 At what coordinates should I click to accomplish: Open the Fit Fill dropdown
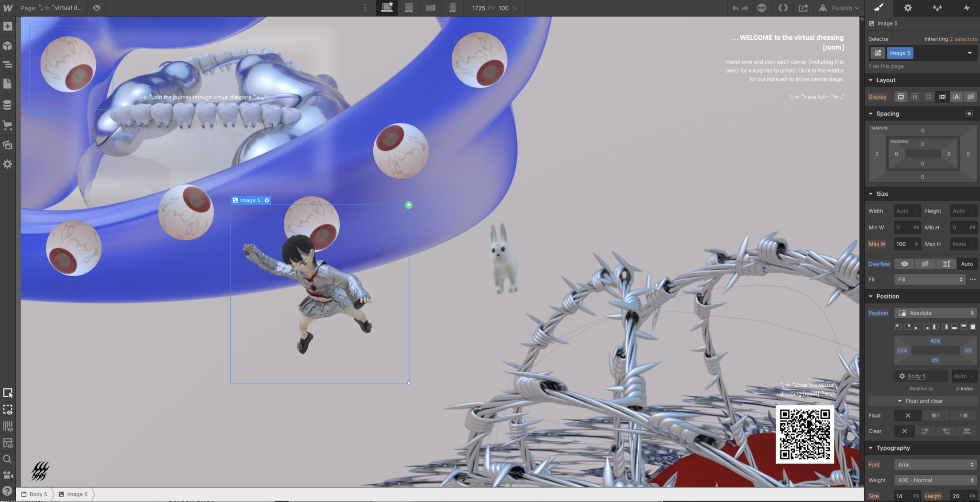(930, 279)
